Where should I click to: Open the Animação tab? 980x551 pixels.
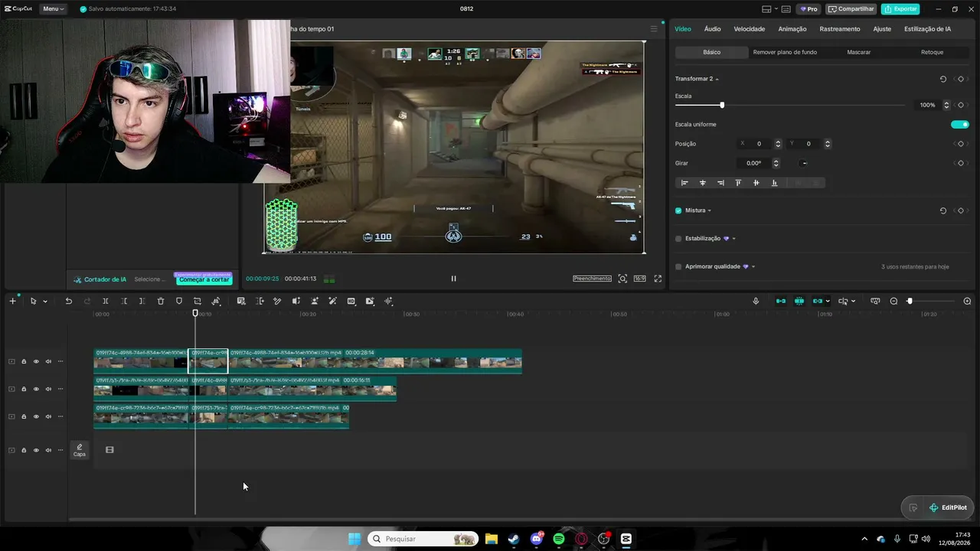792,29
